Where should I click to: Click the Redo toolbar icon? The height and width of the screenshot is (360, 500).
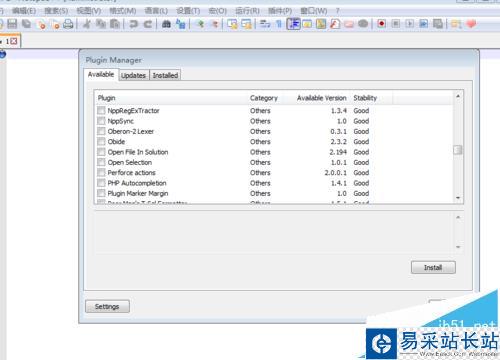point(148,24)
